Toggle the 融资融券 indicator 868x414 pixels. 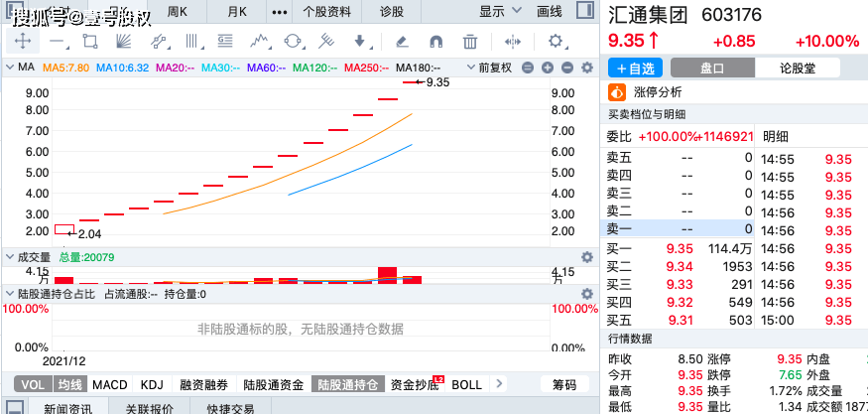[x=203, y=384]
